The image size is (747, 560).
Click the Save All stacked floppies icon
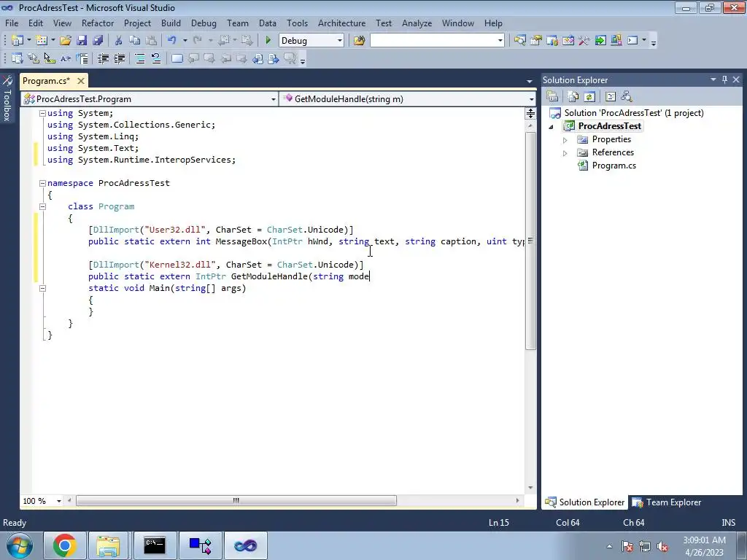tap(98, 41)
